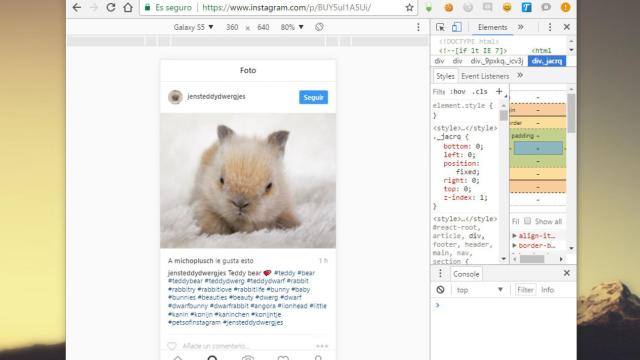Open Instagram activity heart in bottom bar
This screenshot has width=640, height=360.
coord(283,358)
